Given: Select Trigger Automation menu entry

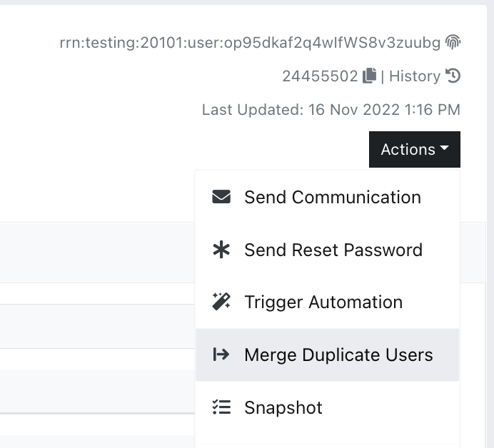Looking at the screenshot, I should 328,302.
